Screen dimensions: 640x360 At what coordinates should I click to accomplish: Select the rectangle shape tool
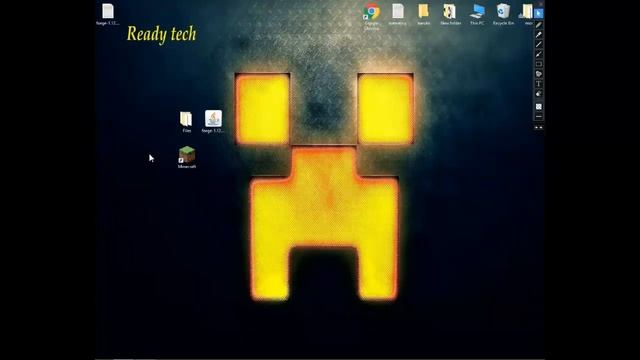click(x=539, y=64)
